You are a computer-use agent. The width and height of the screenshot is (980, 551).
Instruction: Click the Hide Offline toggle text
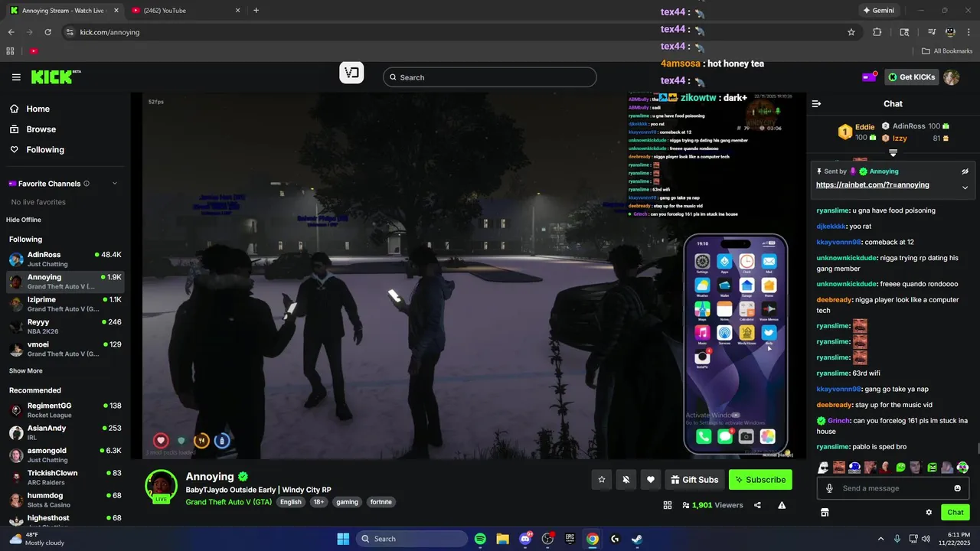click(x=24, y=220)
